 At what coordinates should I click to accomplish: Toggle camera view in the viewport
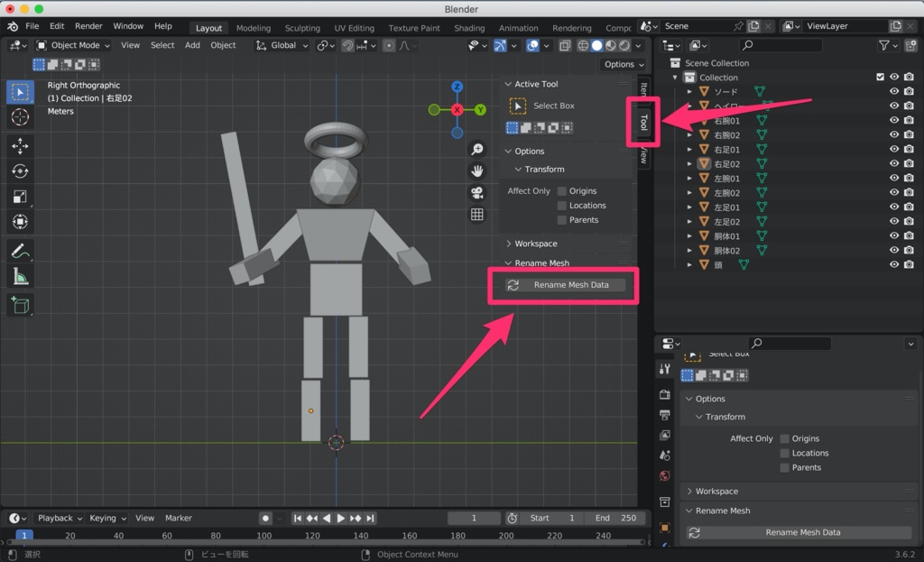477,192
